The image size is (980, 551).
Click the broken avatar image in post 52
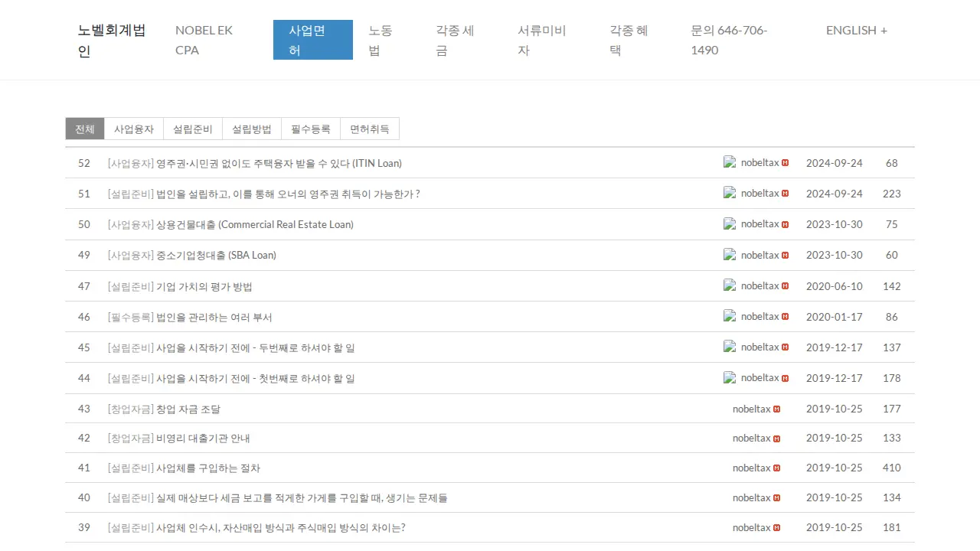[730, 162]
